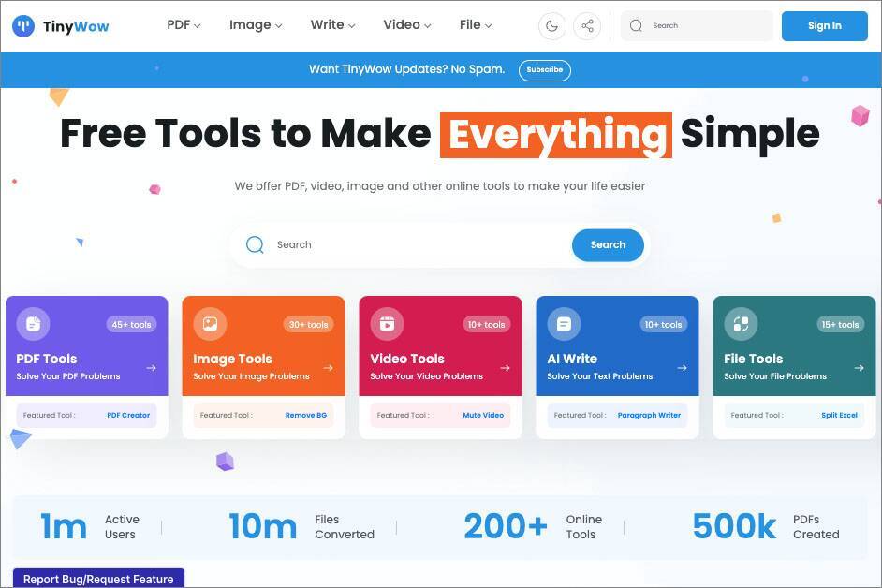Click the share icon in the header
Image resolution: width=882 pixels, height=588 pixels.
(x=587, y=26)
